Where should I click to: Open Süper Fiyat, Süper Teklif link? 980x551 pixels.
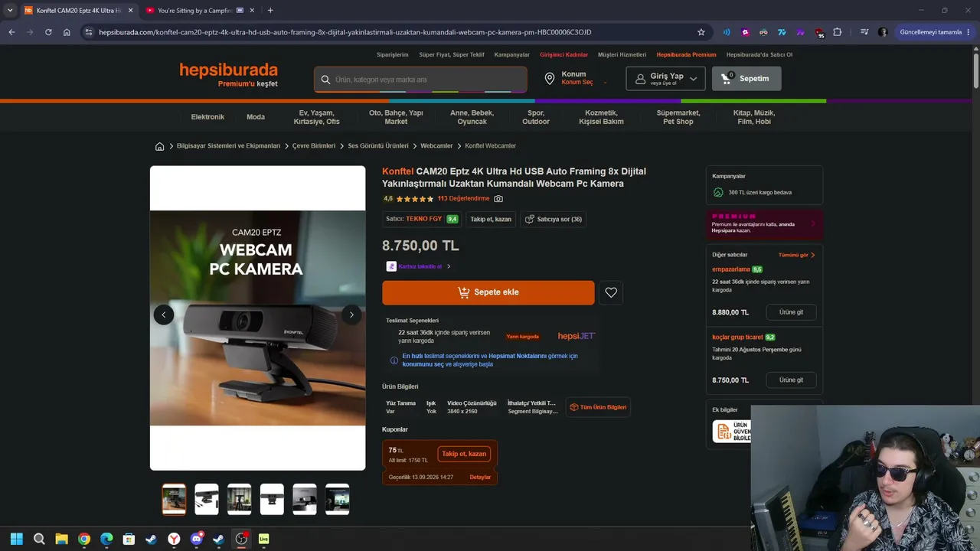(x=452, y=55)
